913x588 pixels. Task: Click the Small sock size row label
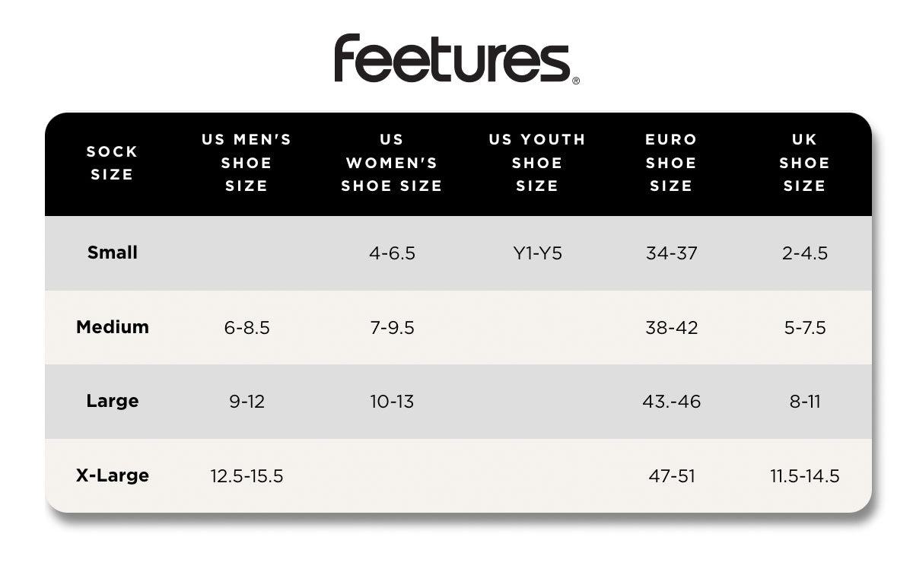pyautogui.click(x=113, y=253)
